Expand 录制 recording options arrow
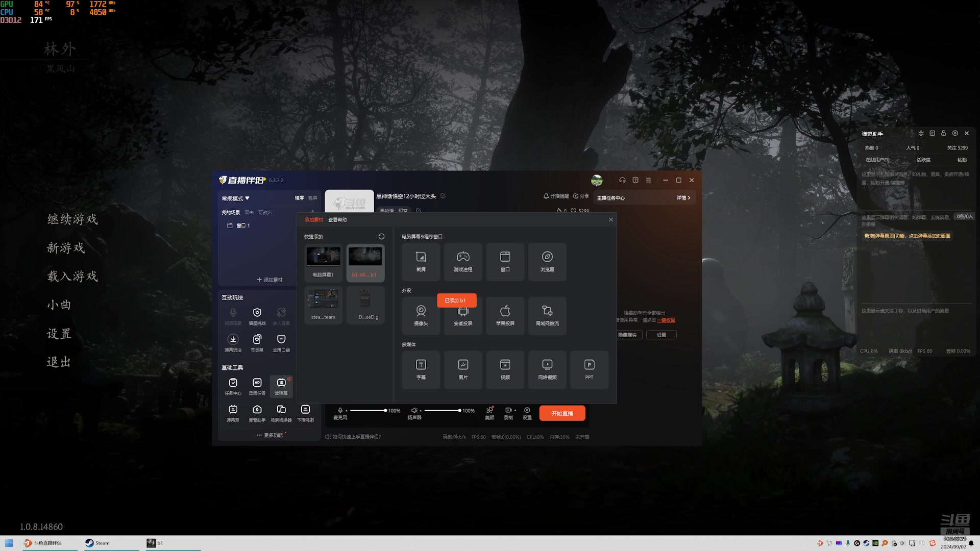The width and height of the screenshot is (980, 551). pyautogui.click(x=515, y=410)
